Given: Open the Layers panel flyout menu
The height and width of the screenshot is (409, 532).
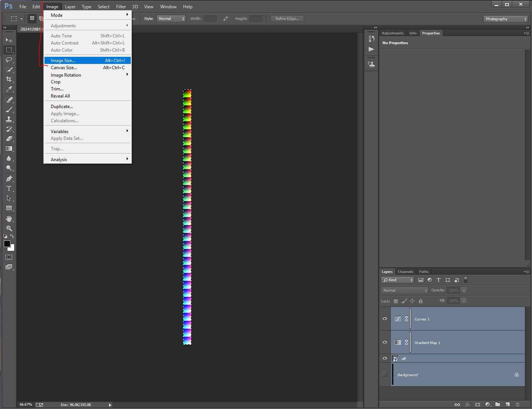Looking at the screenshot, I should pyautogui.click(x=526, y=272).
